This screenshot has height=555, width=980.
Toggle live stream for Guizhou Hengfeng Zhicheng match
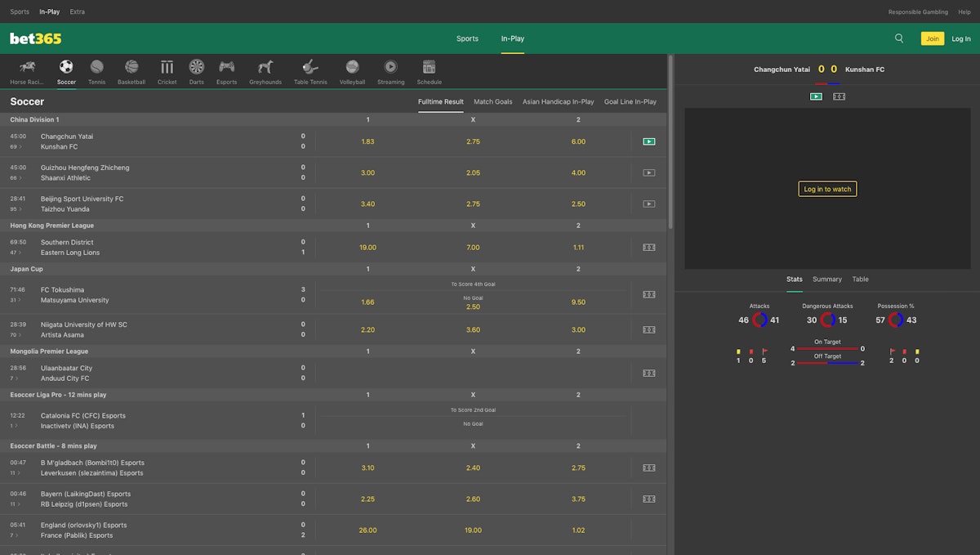point(648,172)
